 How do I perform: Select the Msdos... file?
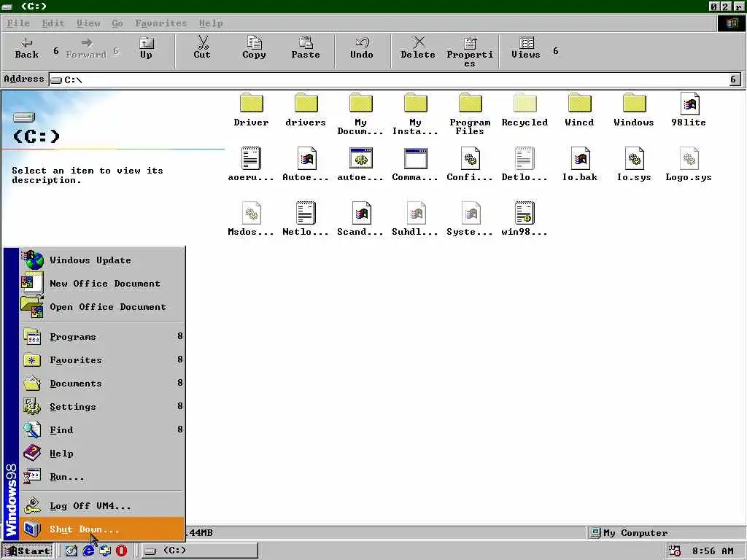[x=251, y=219]
